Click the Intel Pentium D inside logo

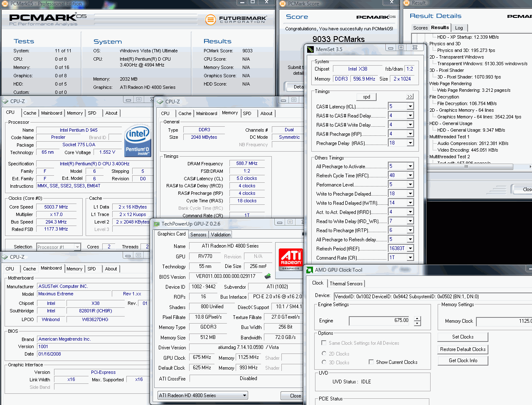tap(137, 141)
